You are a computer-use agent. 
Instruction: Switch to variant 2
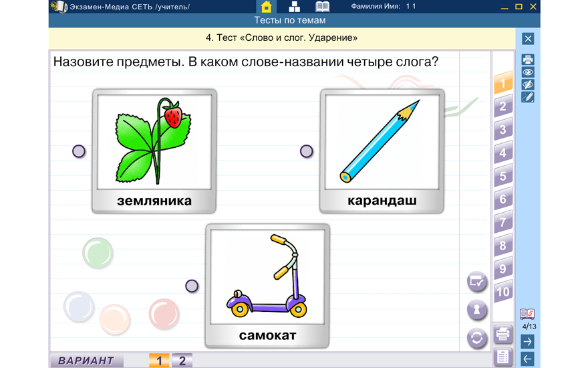(x=182, y=361)
